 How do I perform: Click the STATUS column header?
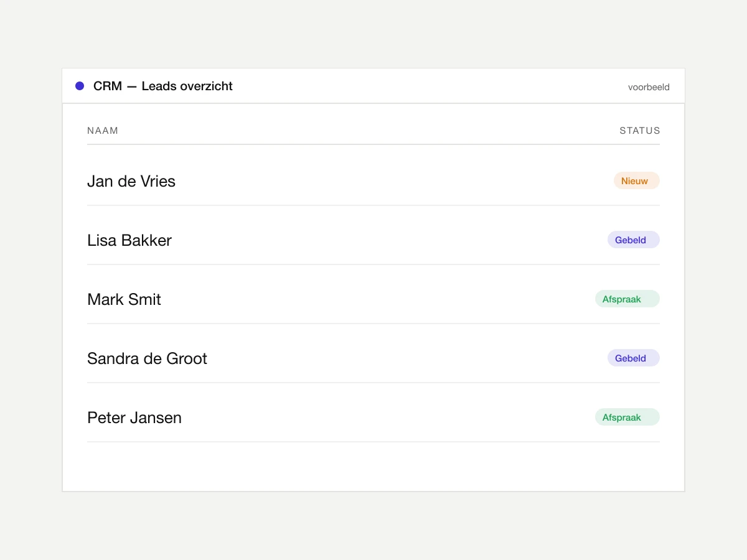point(640,131)
